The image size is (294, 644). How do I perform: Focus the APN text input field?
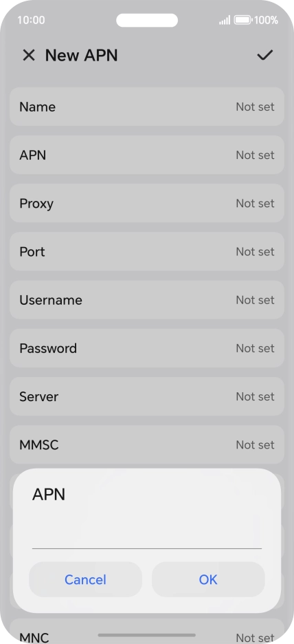147,533
